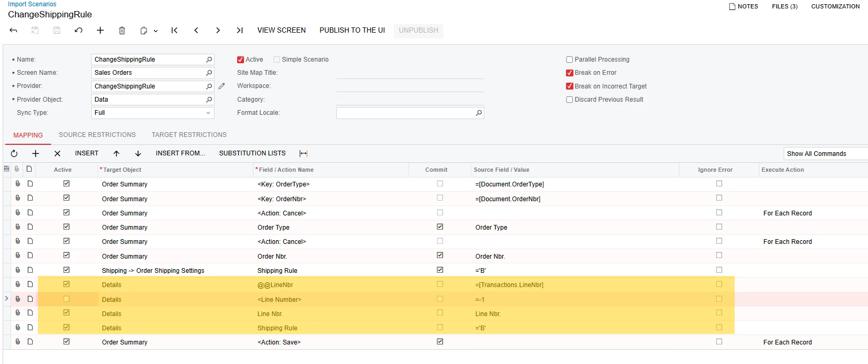Image resolution: width=868 pixels, height=364 pixels.
Task: Click the Save and Close icon
Action: click(35, 31)
